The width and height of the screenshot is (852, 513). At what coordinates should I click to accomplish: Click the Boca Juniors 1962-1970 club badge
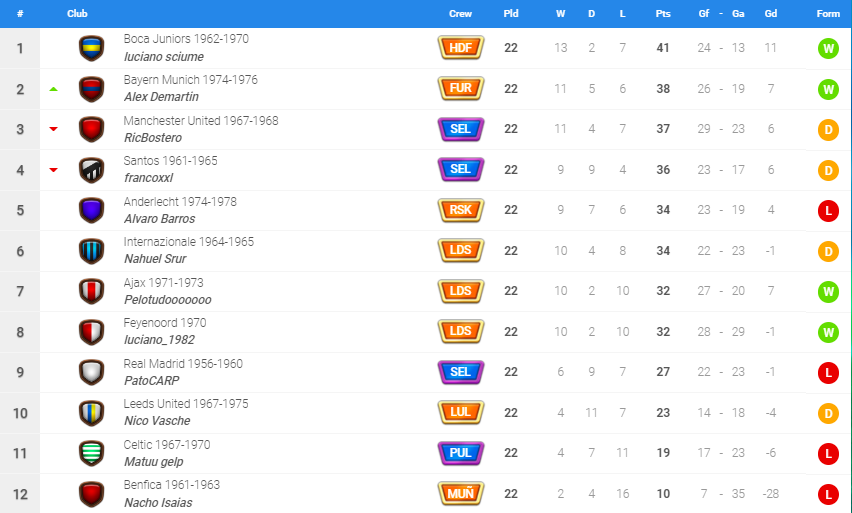coord(91,48)
